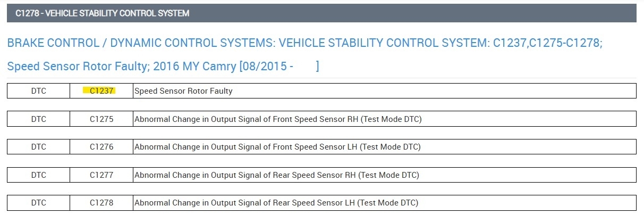The image size is (644, 222).
Task: Click the DTC label in the C1278 row
Action: coord(39,203)
